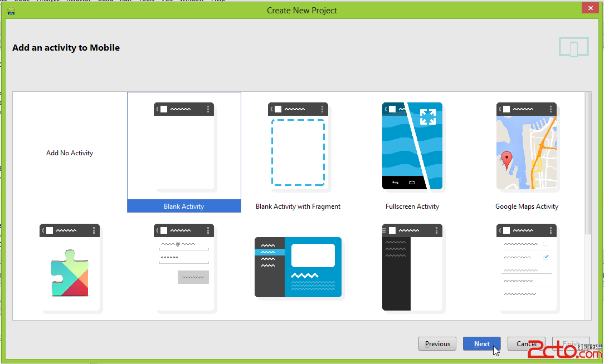
Task: Click the Next button
Action: [x=481, y=343]
